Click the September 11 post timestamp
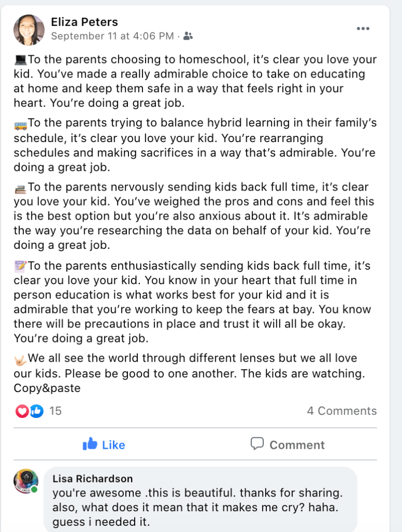The height and width of the screenshot is (532, 402). tap(112, 36)
